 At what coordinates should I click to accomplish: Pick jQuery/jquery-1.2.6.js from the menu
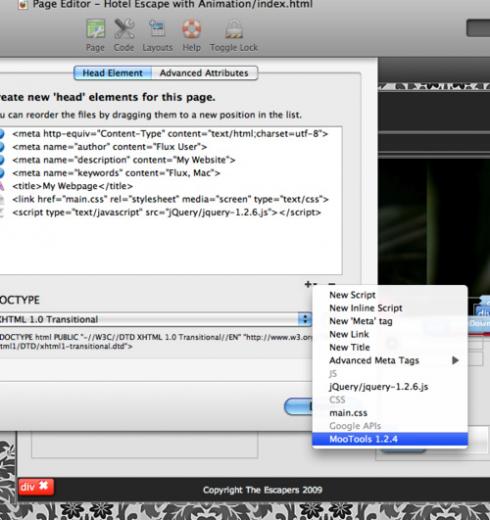(x=390, y=387)
